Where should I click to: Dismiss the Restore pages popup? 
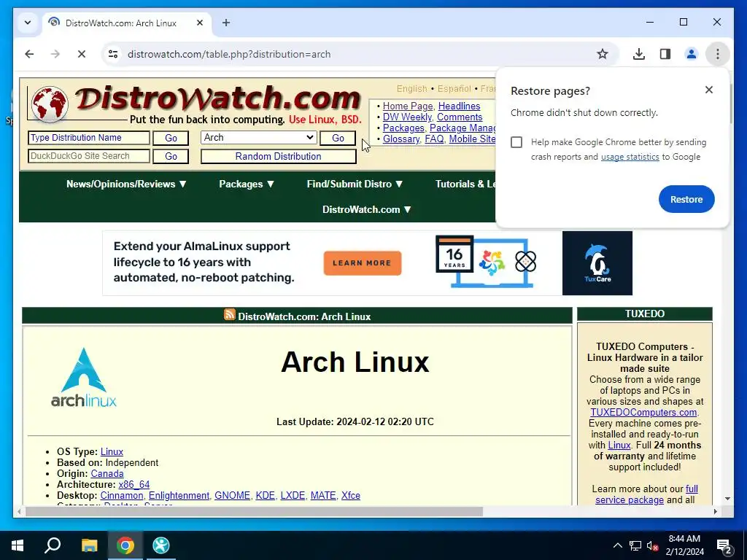click(709, 90)
